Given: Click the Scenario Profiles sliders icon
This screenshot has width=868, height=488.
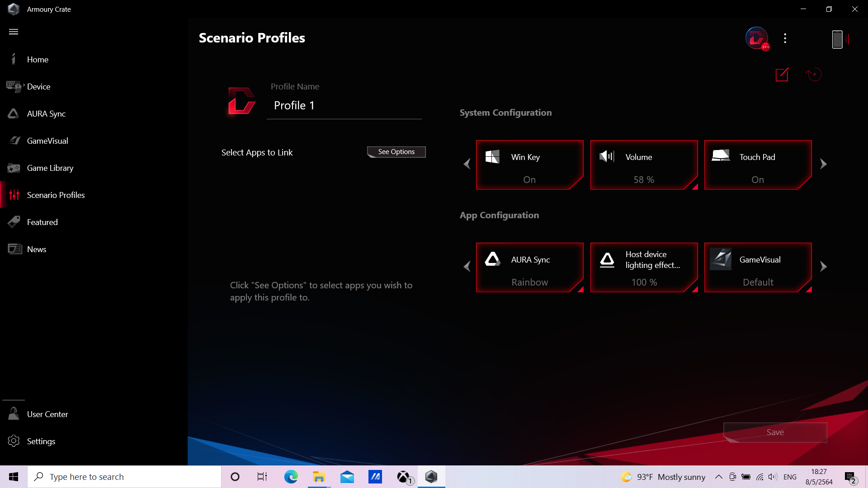Looking at the screenshot, I should pyautogui.click(x=14, y=195).
